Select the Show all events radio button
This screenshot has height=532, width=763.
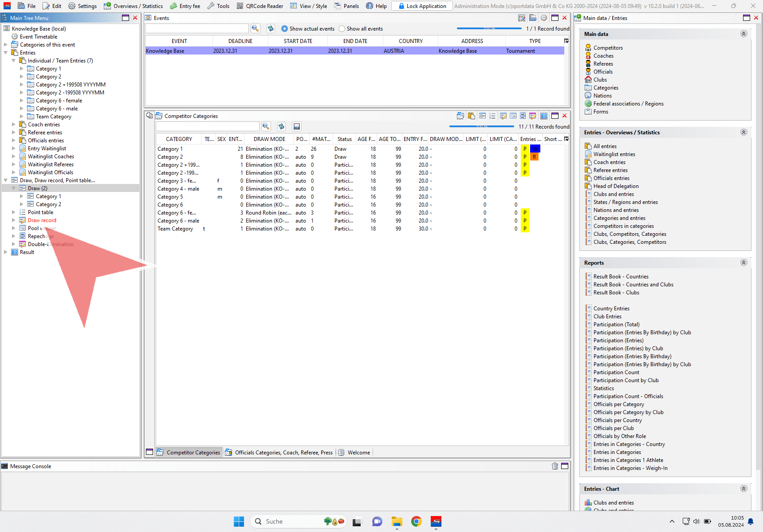point(342,28)
